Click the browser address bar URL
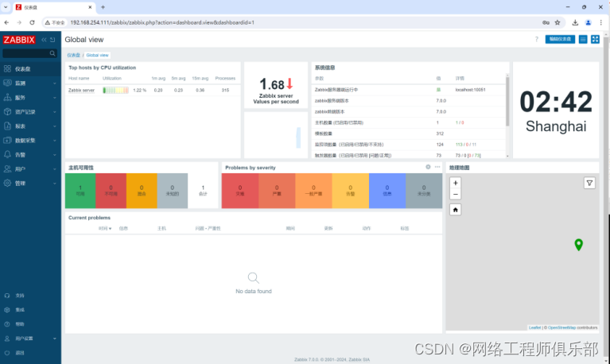The height and width of the screenshot is (364, 610). tap(162, 22)
